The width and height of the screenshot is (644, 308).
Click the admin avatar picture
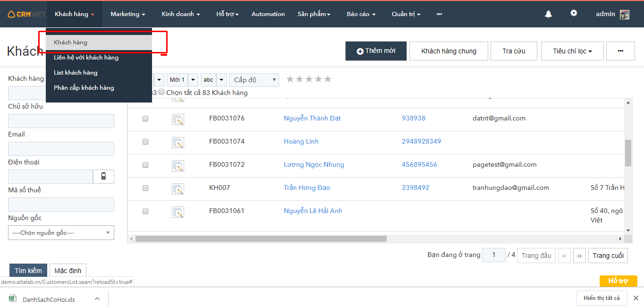pos(625,14)
